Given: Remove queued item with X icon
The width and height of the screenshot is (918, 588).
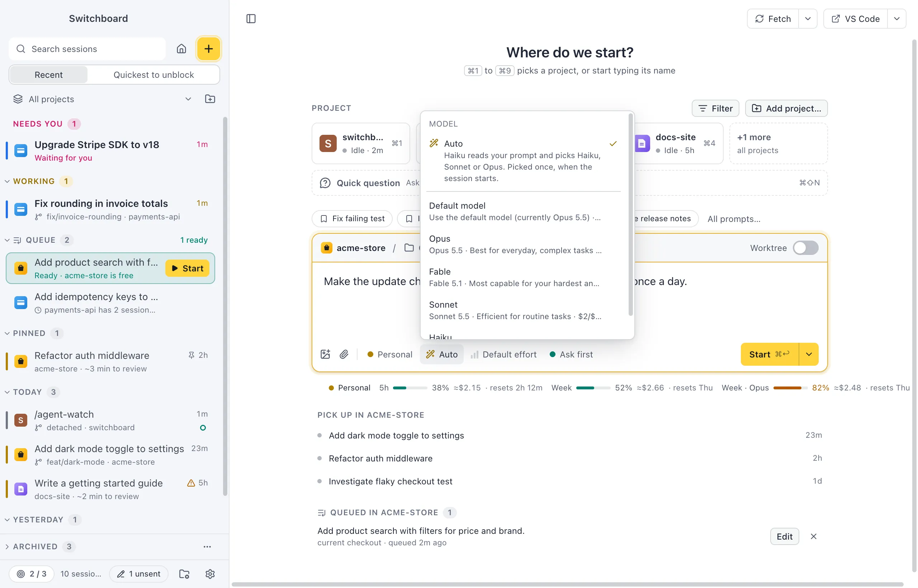Looking at the screenshot, I should pyautogui.click(x=814, y=536).
